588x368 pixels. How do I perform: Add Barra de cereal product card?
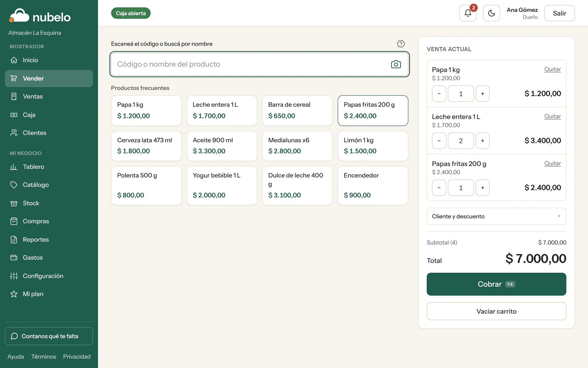click(x=297, y=110)
